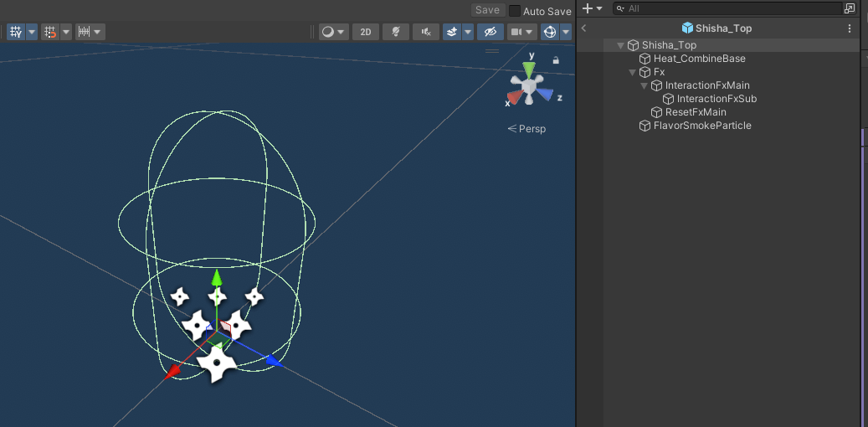The width and height of the screenshot is (868, 427).
Task: Go back from prefab mode arrow
Action: tap(583, 28)
